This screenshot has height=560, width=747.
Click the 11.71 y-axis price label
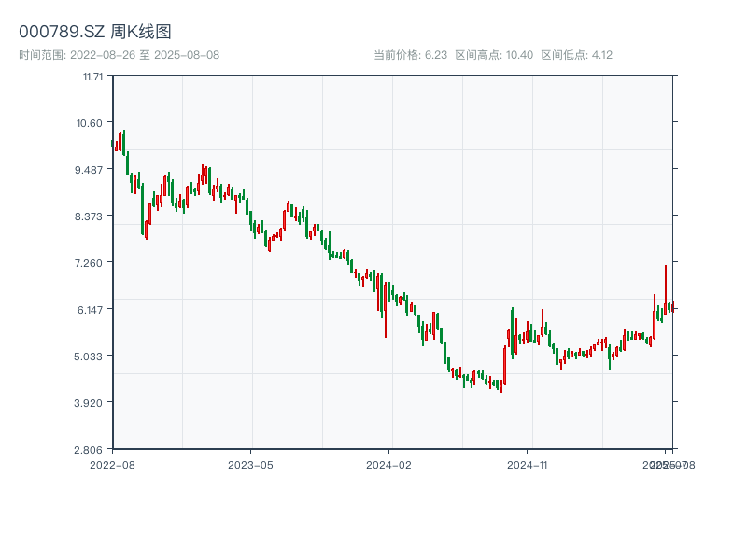click(x=94, y=77)
